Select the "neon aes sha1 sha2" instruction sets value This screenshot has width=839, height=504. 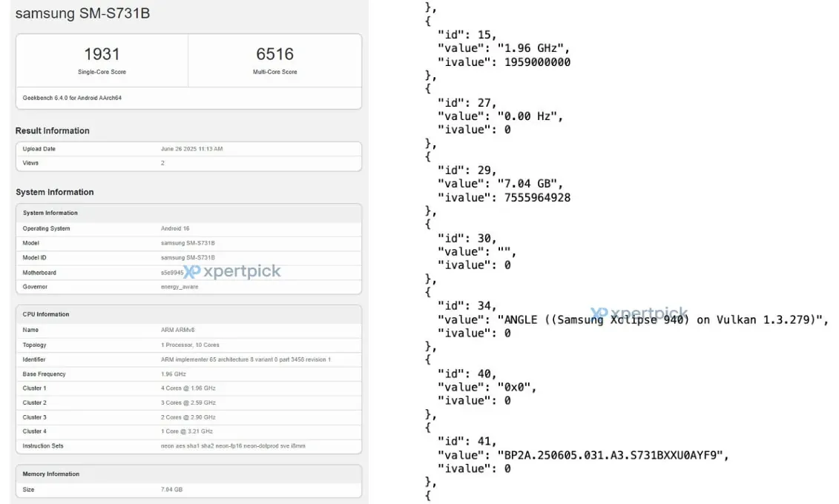233,445
